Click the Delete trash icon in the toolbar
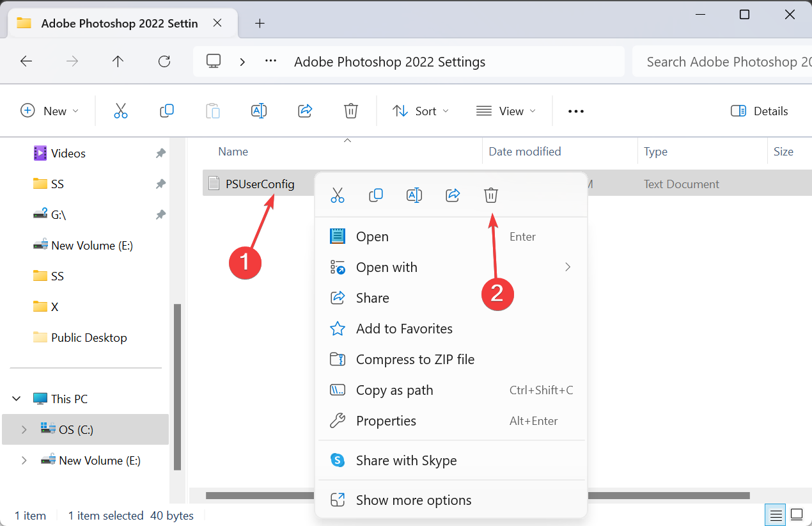The height and width of the screenshot is (526, 812). point(350,111)
